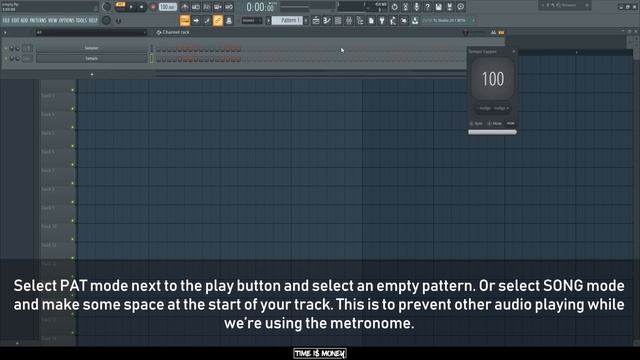Open the HELP menu
Image resolution: width=640 pixels, height=360 pixels.
pos(93,20)
